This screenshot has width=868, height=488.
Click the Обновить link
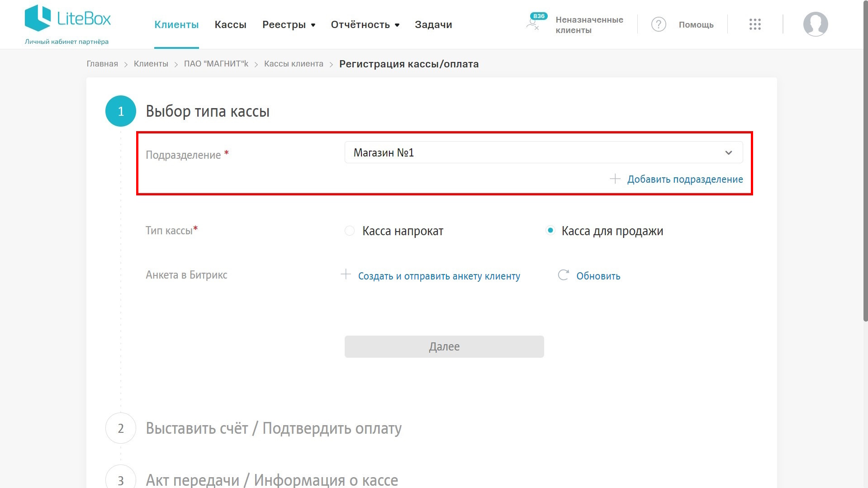pyautogui.click(x=598, y=276)
